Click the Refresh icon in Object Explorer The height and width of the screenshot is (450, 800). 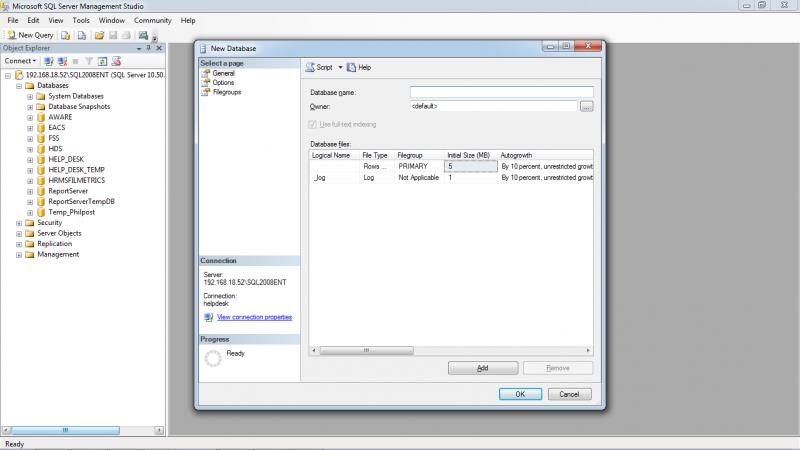pos(102,61)
